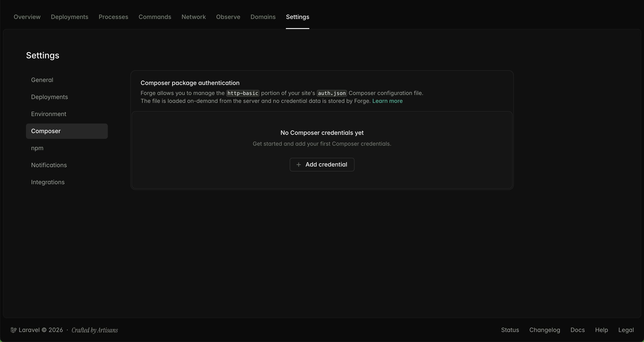
Task: Click the plus icon on Add credential
Action: [x=298, y=165]
